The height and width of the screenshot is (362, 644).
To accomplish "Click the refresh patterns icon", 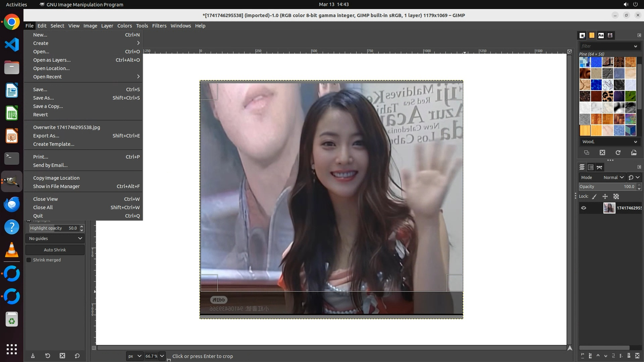I will pos(618,153).
